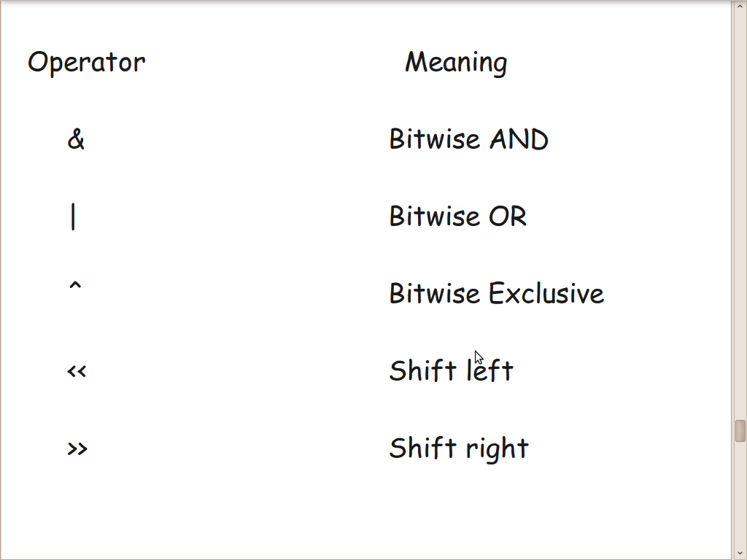Click the << shift operator symbol
This screenshot has width=747, height=560.
click(77, 371)
